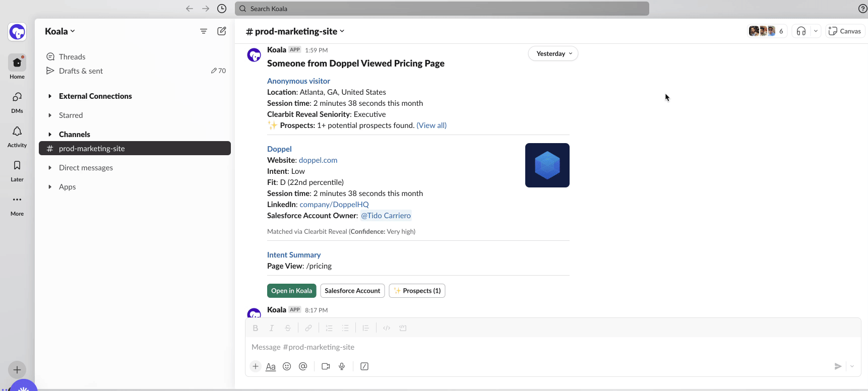
Task: Insert inline code formatting
Action: point(387,328)
